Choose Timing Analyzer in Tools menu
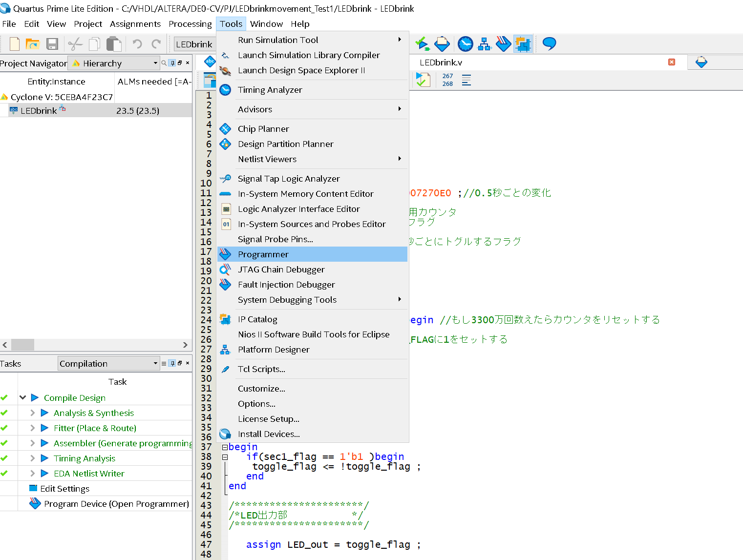 point(313,90)
